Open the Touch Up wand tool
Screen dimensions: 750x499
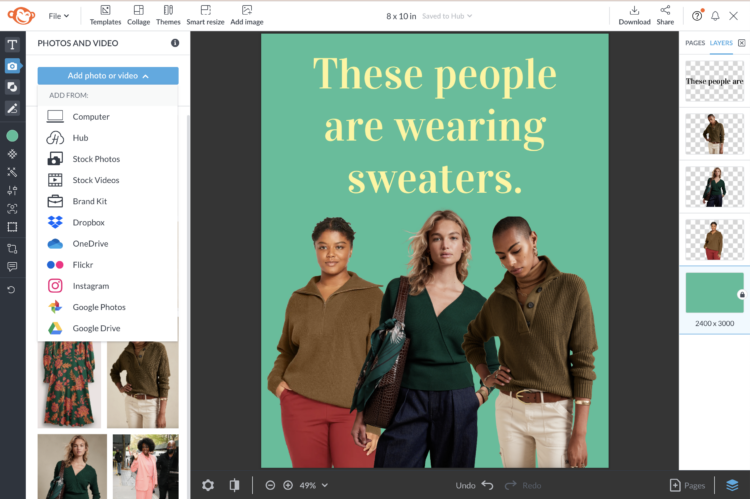pyautogui.click(x=12, y=172)
